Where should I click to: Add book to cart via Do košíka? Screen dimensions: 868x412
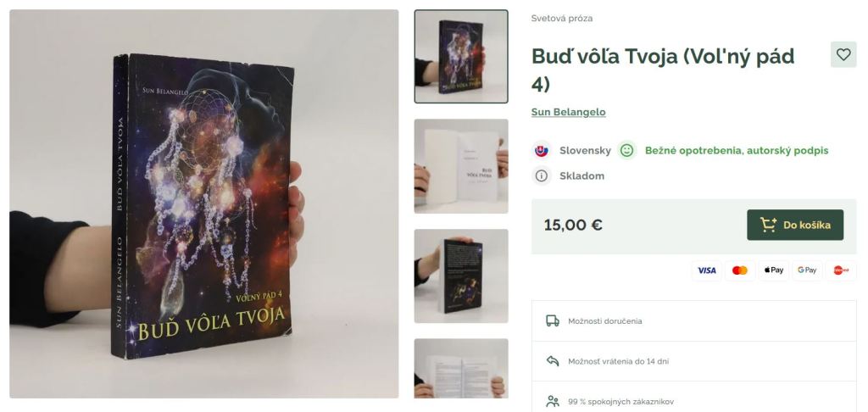click(795, 225)
